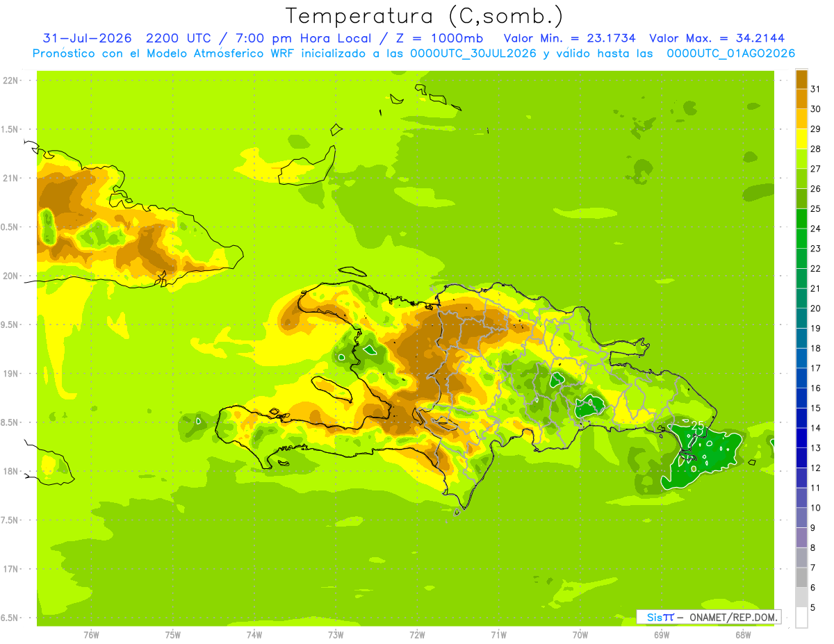Click the '10' label on the color scale
Screen dimensions: 834x644
816,508
